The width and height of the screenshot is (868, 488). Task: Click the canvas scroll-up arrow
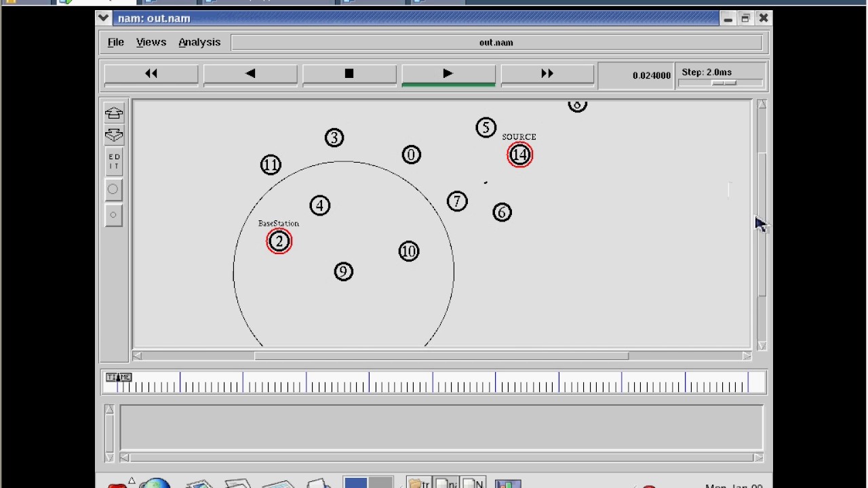tap(762, 105)
